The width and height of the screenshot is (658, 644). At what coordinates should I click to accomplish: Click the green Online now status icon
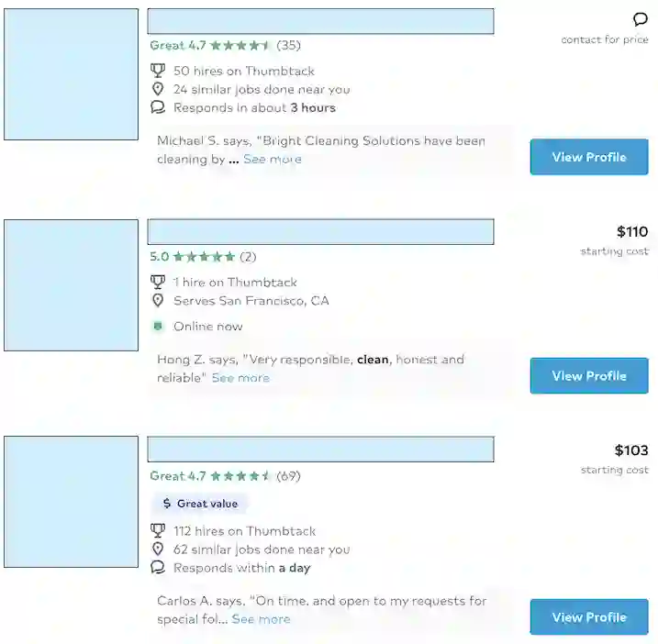[158, 327]
